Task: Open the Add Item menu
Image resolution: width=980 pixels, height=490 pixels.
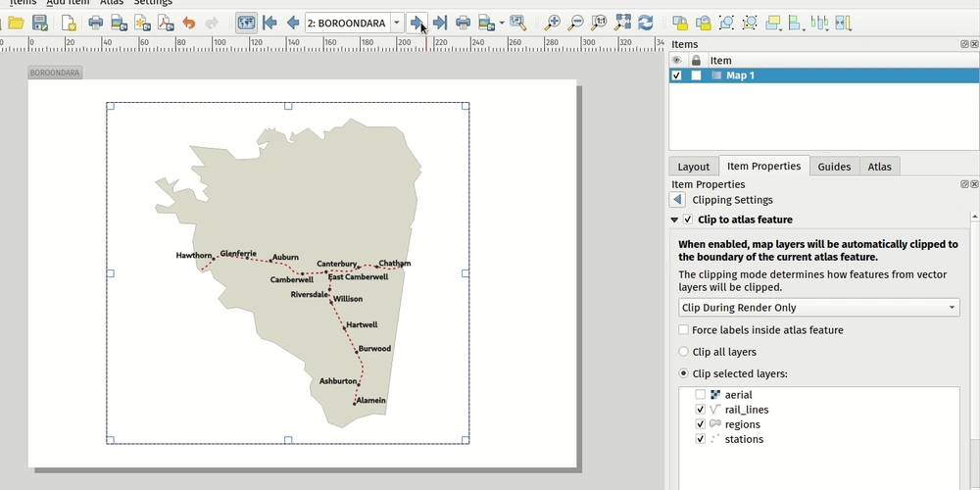Action: coord(68,3)
